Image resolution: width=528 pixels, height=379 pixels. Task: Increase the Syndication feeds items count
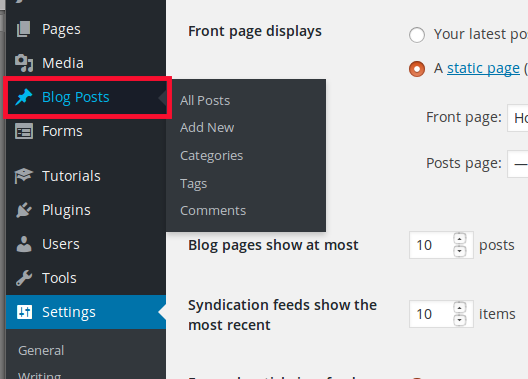pos(460,308)
